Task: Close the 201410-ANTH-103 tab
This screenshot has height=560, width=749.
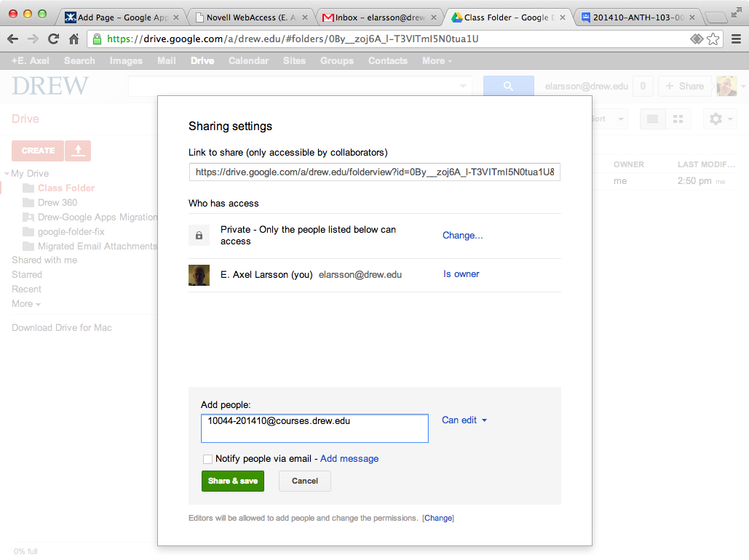Action: 691,17
